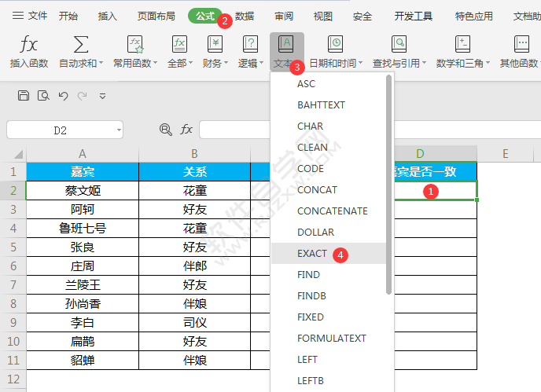Click cell containing 蔡文姬
This screenshot has height=392, width=541.
tap(83, 191)
